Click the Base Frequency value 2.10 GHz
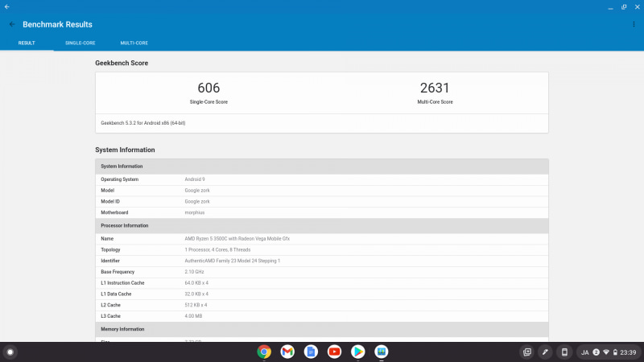This screenshot has height=362, width=644. point(194,272)
